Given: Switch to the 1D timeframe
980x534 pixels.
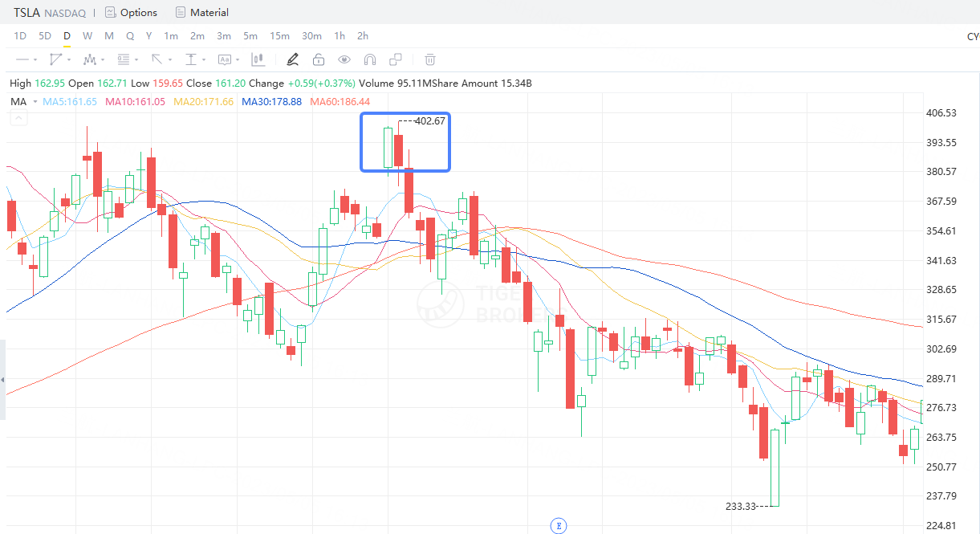Looking at the screenshot, I should (20, 36).
